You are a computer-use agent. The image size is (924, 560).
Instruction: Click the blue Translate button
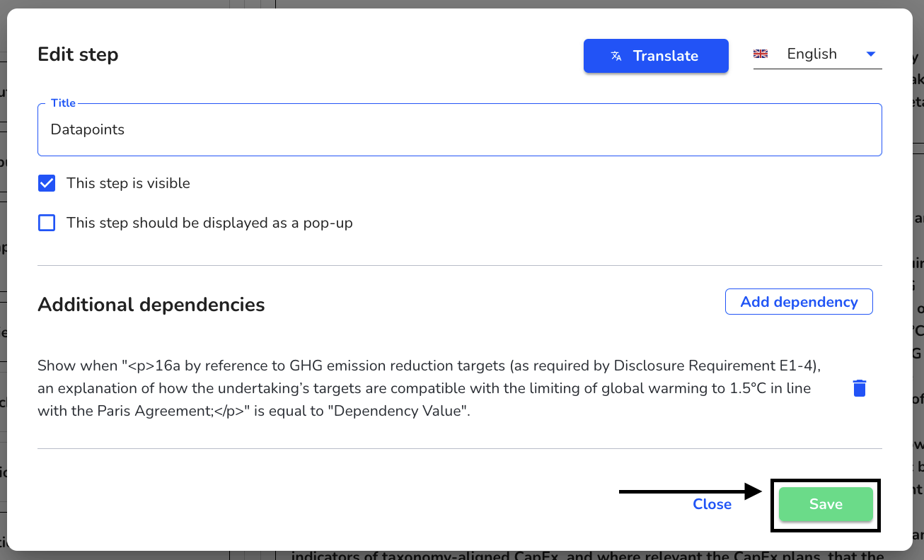pos(656,56)
